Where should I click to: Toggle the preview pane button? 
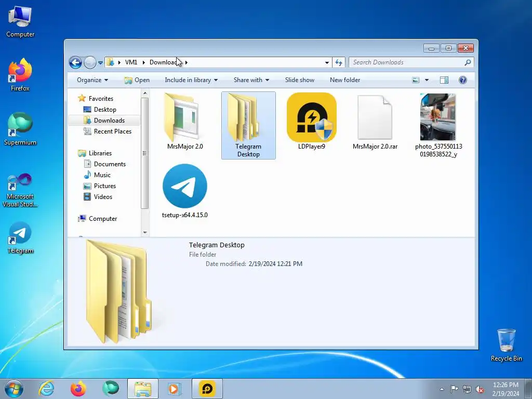[444, 80]
